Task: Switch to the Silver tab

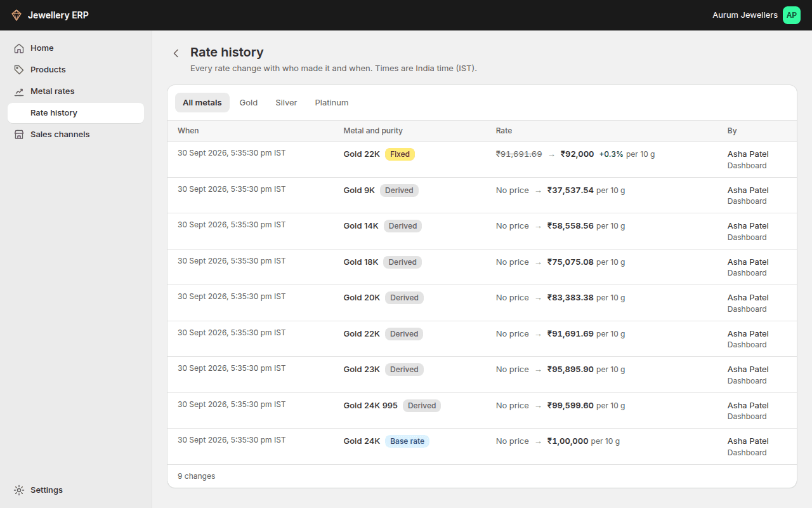Action: [286, 103]
